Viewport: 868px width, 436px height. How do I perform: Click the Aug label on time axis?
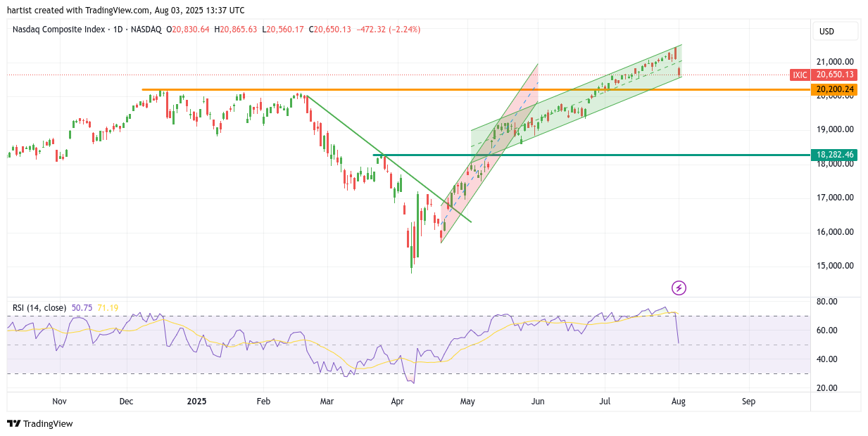[679, 402]
